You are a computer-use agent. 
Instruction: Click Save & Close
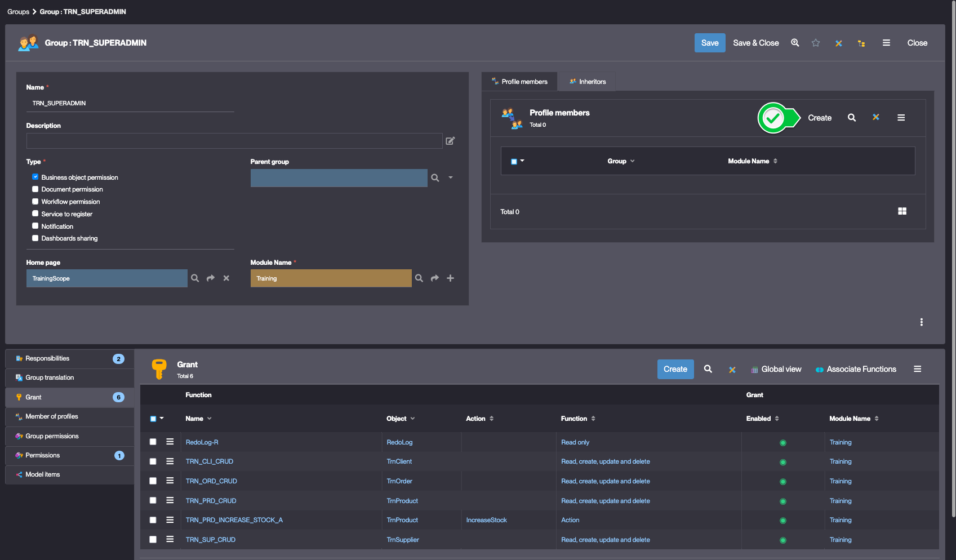coord(756,43)
